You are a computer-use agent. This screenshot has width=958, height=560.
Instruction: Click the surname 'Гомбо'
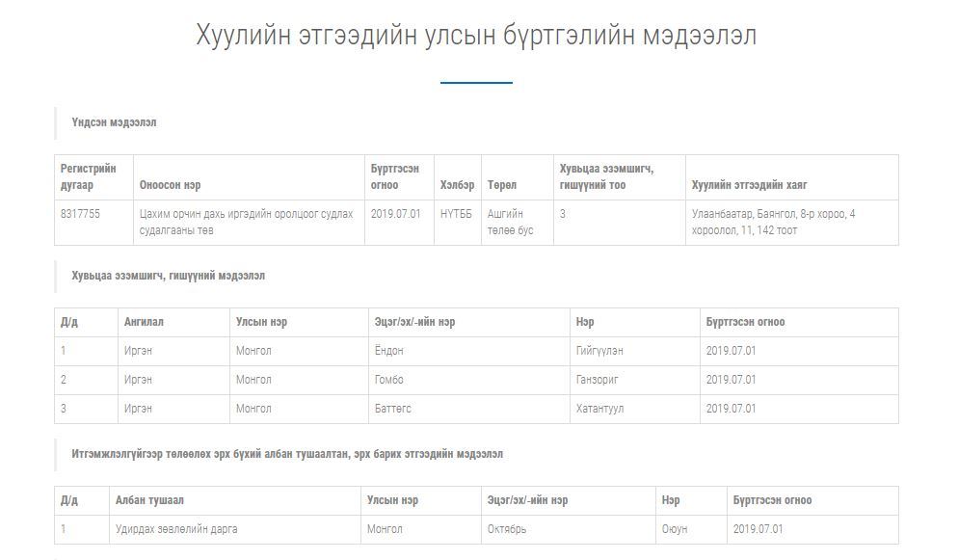[x=388, y=379]
